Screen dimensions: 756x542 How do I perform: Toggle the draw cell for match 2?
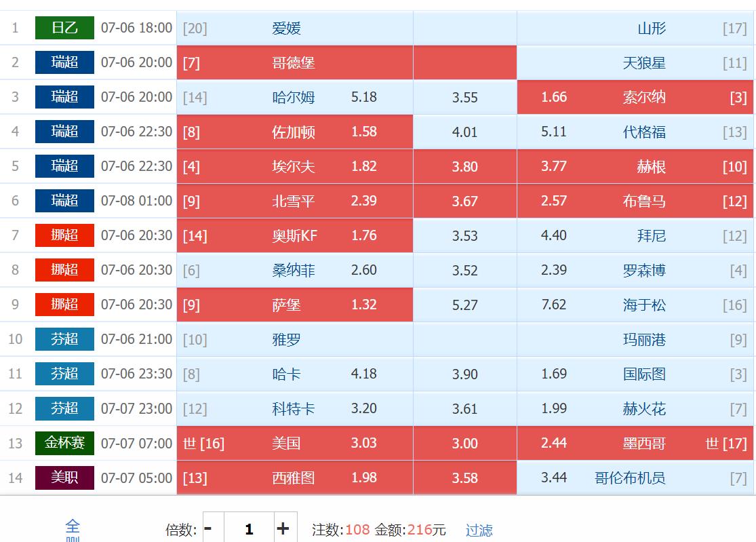(464, 62)
